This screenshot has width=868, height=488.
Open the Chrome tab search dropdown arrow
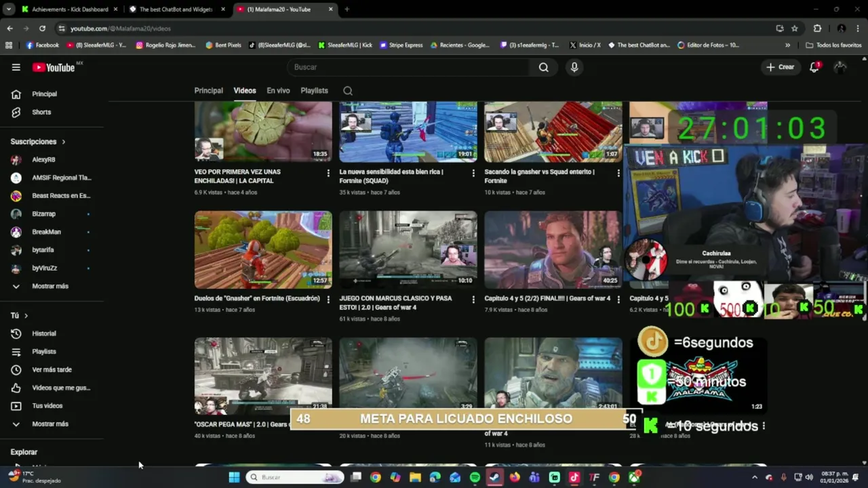point(9,9)
